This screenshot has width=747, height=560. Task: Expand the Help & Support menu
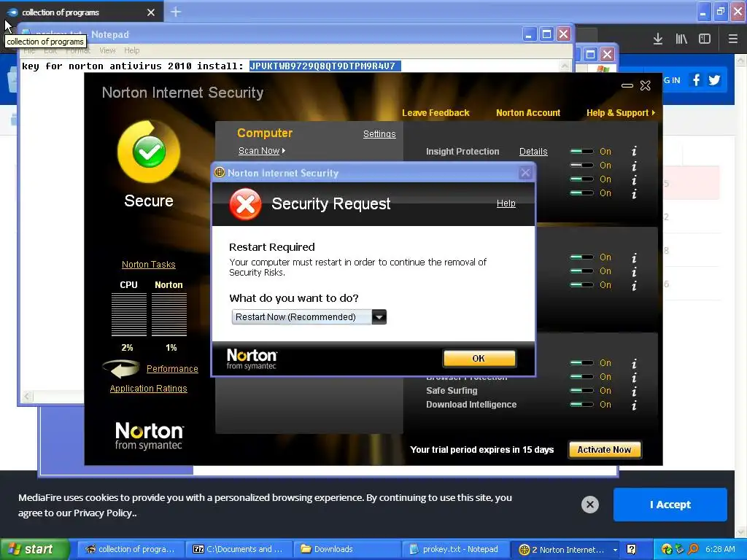pyautogui.click(x=621, y=113)
